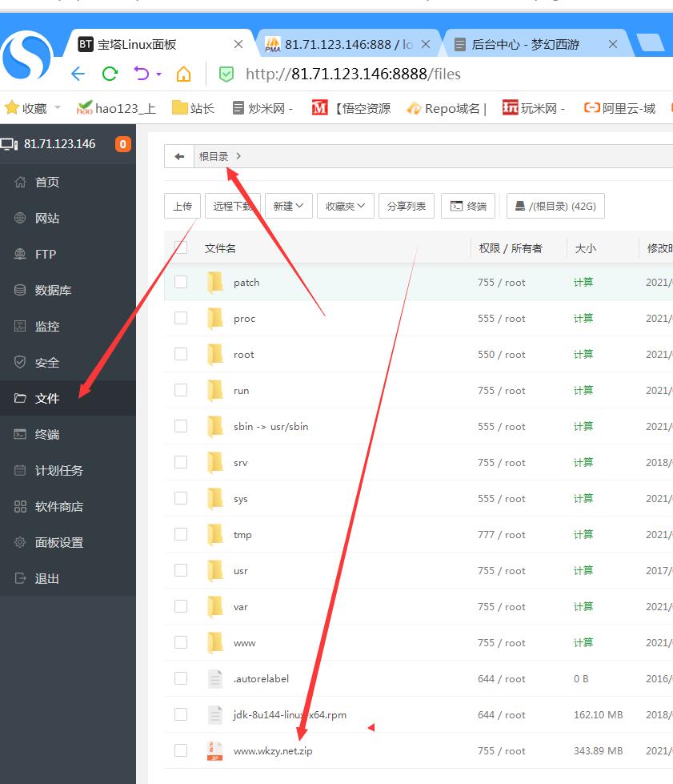Click the orange notification badge showing 0
Screen dimensions: 673x784
tap(122, 144)
